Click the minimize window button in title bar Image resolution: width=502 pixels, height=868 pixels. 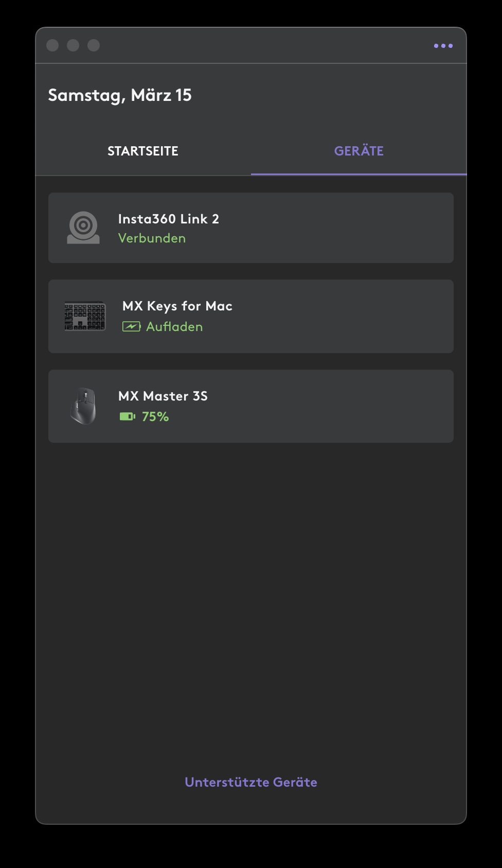tap(73, 45)
